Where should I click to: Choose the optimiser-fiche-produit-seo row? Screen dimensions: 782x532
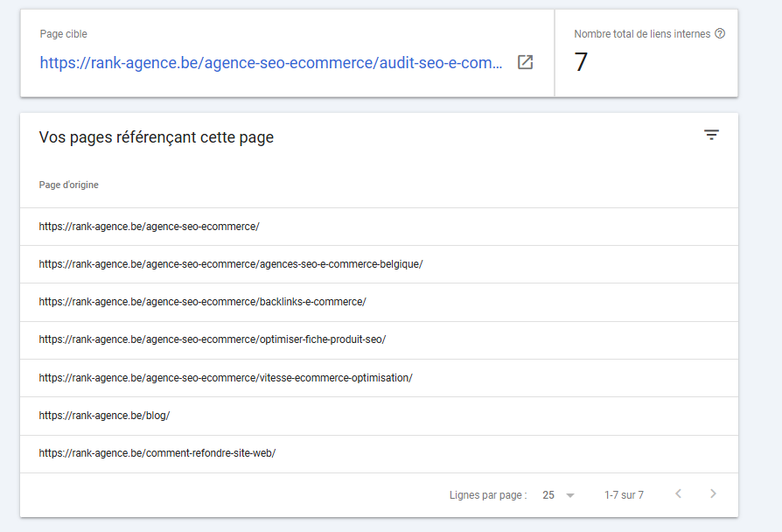(x=213, y=339)
